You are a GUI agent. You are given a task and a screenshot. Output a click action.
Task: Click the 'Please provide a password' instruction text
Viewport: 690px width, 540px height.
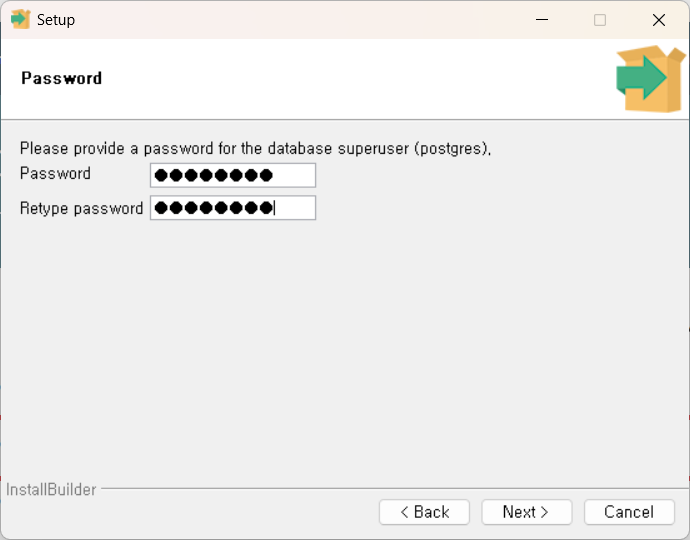(255, 149)
